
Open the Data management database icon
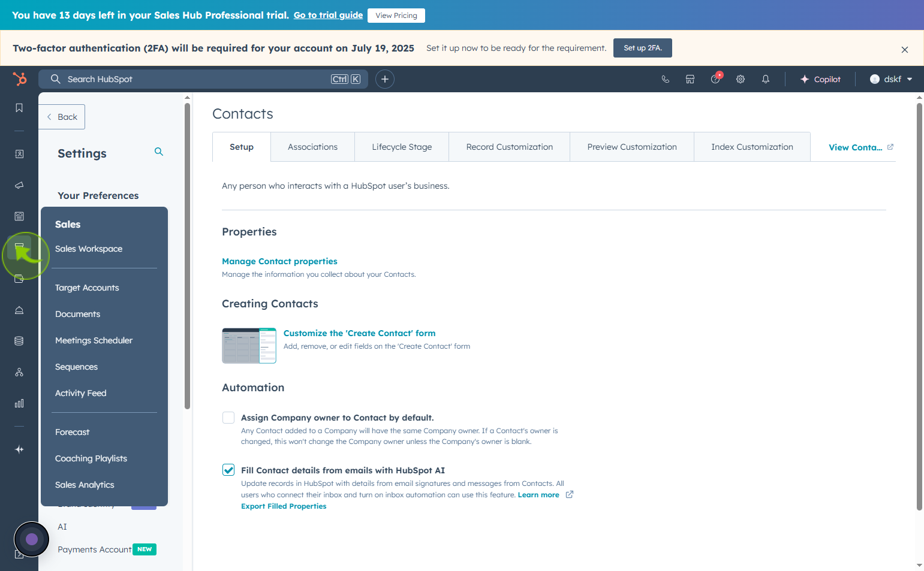tap(19, 341)
